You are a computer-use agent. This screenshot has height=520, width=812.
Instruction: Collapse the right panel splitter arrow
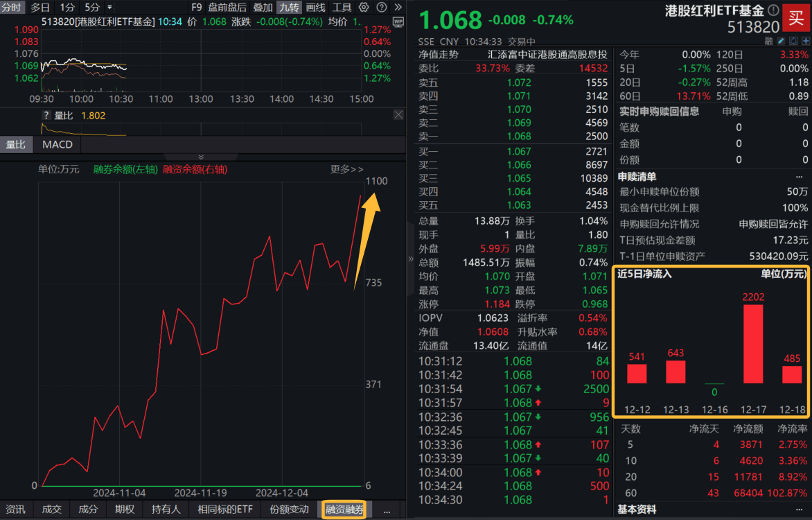click(x=411, y=259)
